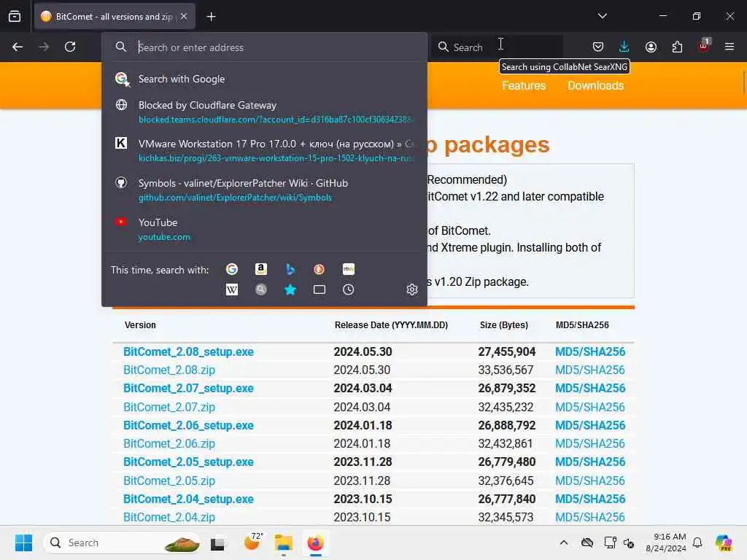Download BitComet_2.07.zip

(x=169, y=407)
